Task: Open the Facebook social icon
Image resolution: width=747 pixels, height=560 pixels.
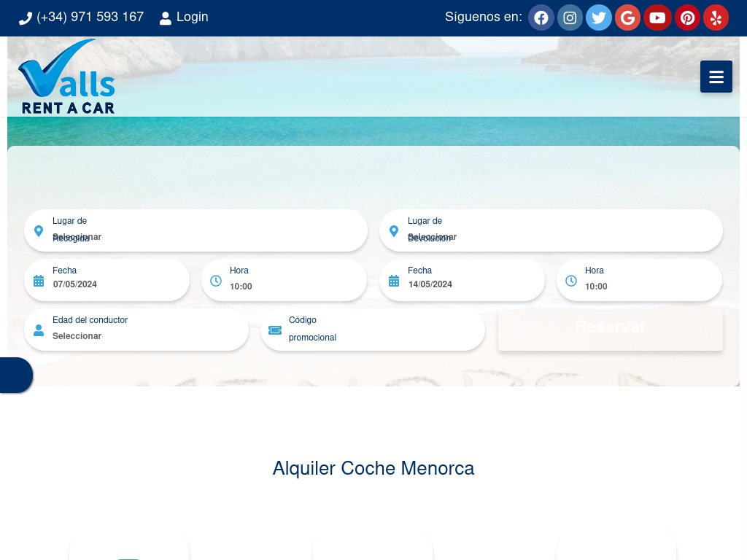Action: coord(541,18)
